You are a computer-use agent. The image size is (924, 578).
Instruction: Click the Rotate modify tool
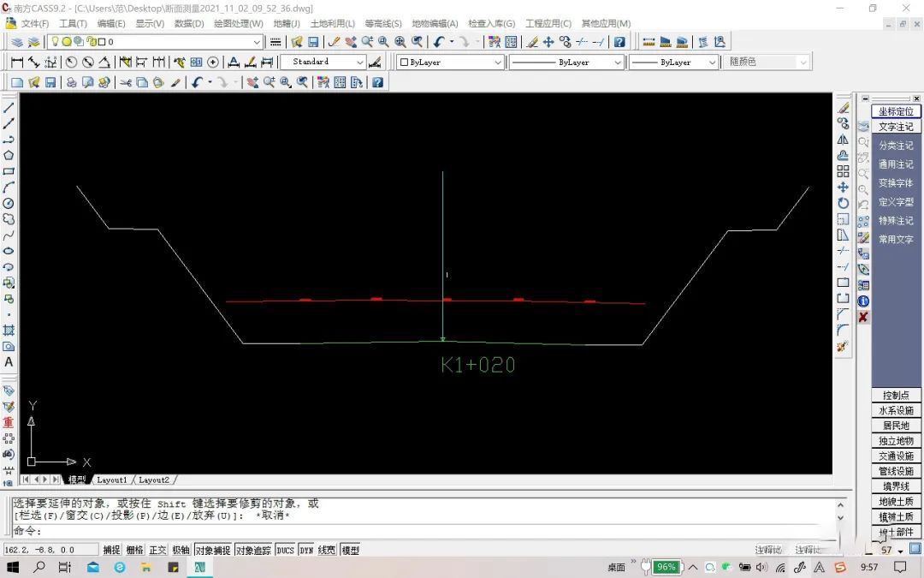click(x=844, y=204)
